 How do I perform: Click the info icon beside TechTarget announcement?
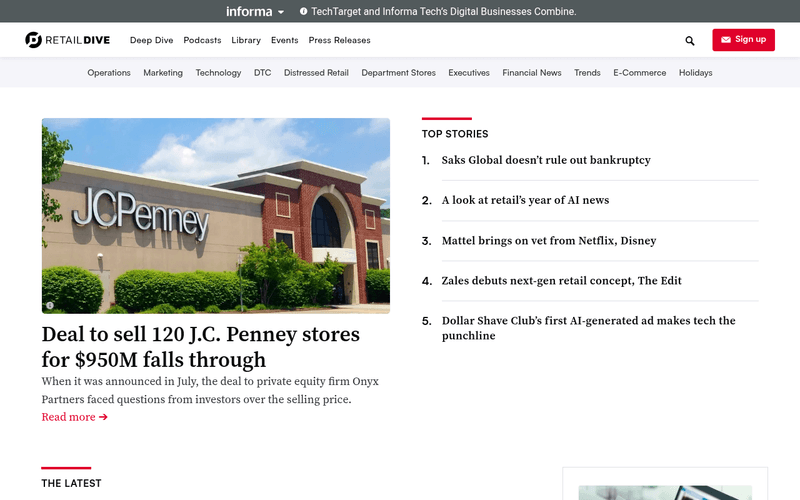303,11
